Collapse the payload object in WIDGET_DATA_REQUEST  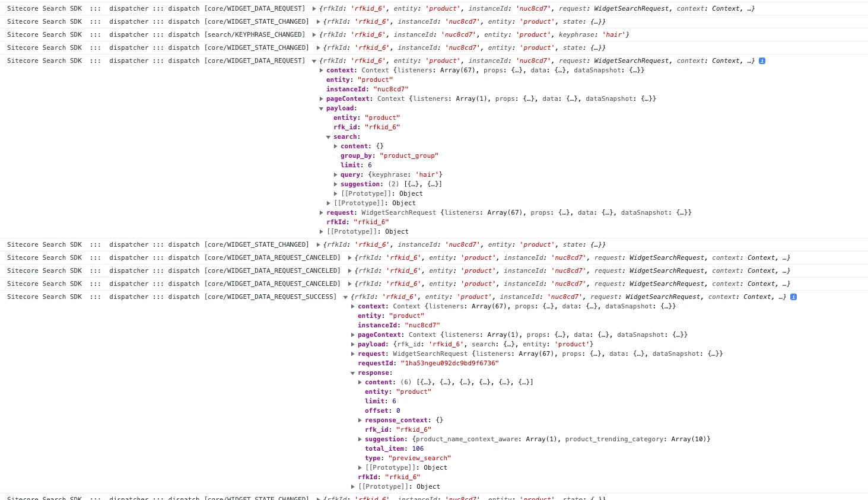pyautogui.click(x=322, y=109)
